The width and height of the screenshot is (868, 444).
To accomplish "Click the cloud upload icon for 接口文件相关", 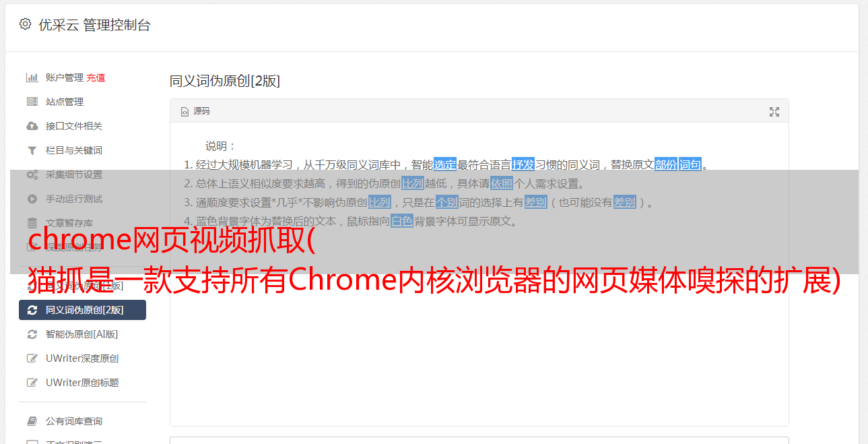I will (32, 126).
